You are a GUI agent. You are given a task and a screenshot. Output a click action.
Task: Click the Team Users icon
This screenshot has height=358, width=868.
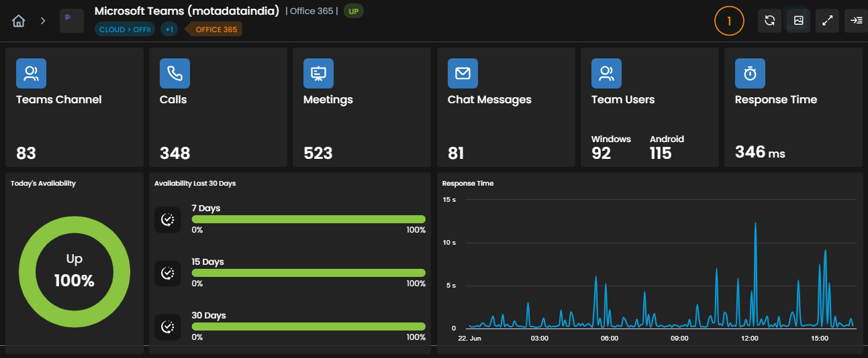point(606,74)
